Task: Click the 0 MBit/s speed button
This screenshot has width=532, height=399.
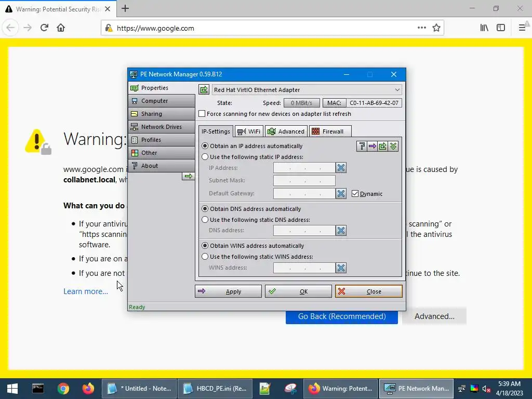Action: [x=301, y=103]
